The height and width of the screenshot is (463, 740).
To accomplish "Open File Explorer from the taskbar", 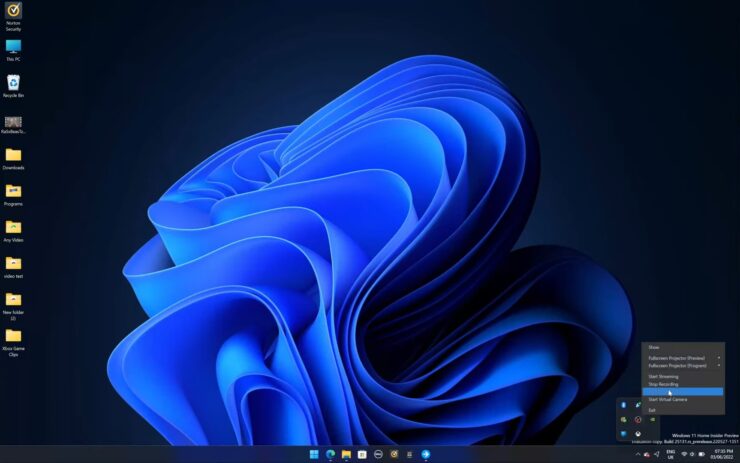I will (346, 454).
